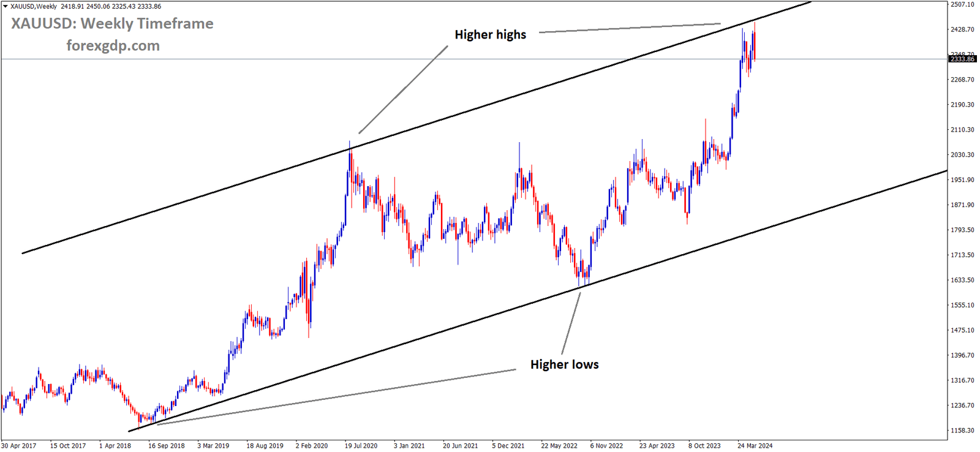Image resolution: width=980 pixels, height=452 pixels.
Task: Click price axis level 2110.30
Action: [962, 130]
